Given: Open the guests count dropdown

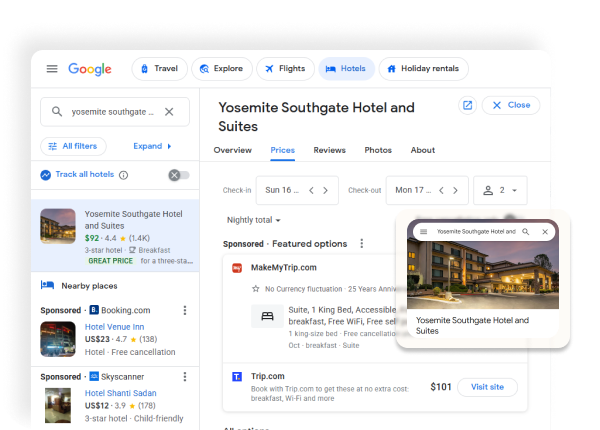Looking at the screenshot, I should [500, 191].
